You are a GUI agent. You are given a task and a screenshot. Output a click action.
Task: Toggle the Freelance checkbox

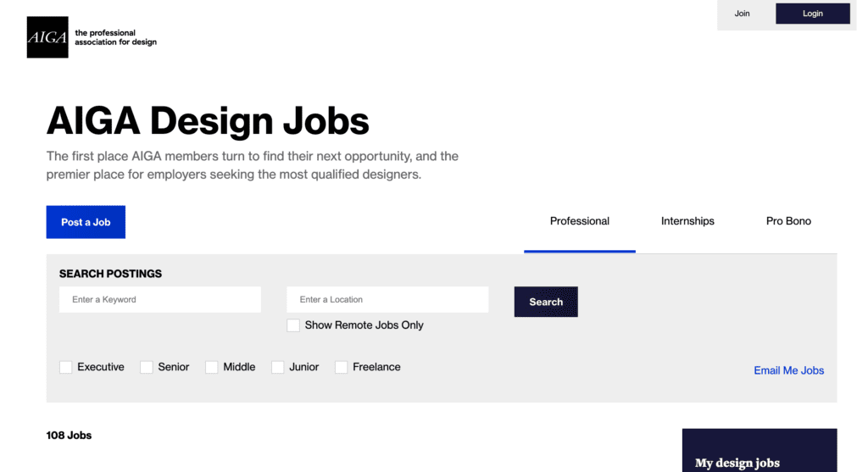coord(341,368)
